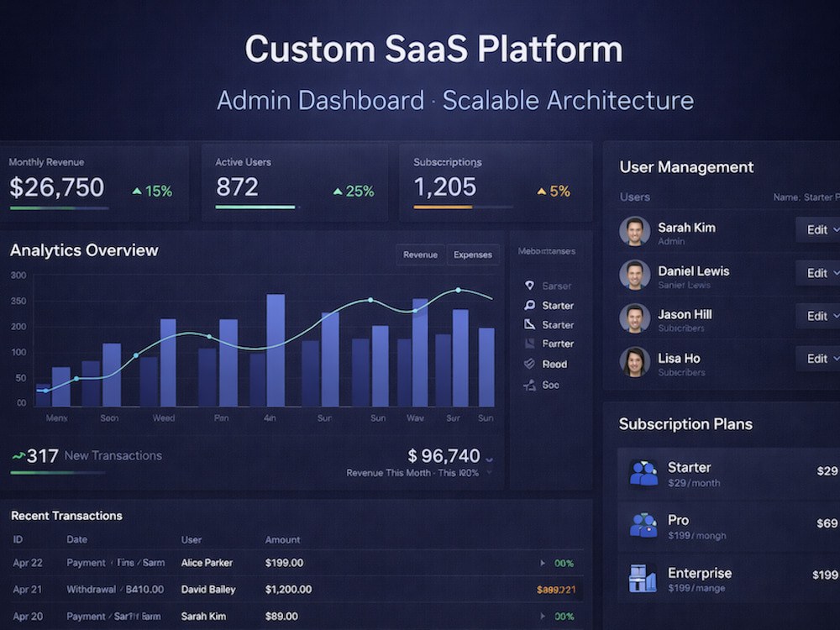Click the Soo share icon
840x630 pixels.
[x=529, y=385]
